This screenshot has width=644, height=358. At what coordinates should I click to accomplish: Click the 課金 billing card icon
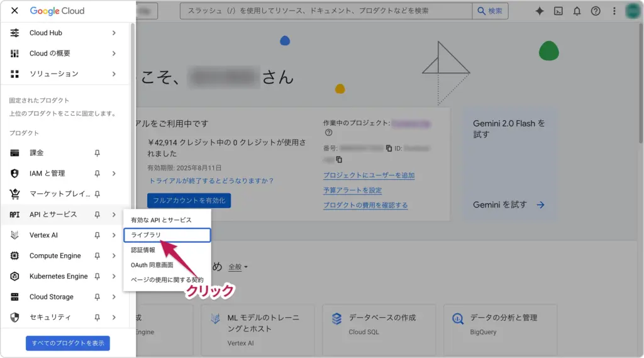(15, 153)
